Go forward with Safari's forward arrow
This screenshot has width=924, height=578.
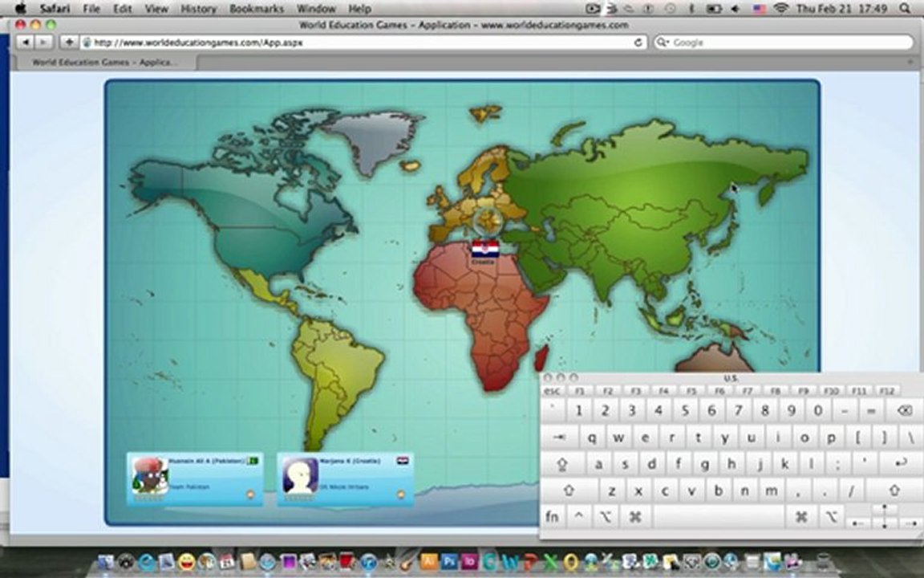click(43, 43)
